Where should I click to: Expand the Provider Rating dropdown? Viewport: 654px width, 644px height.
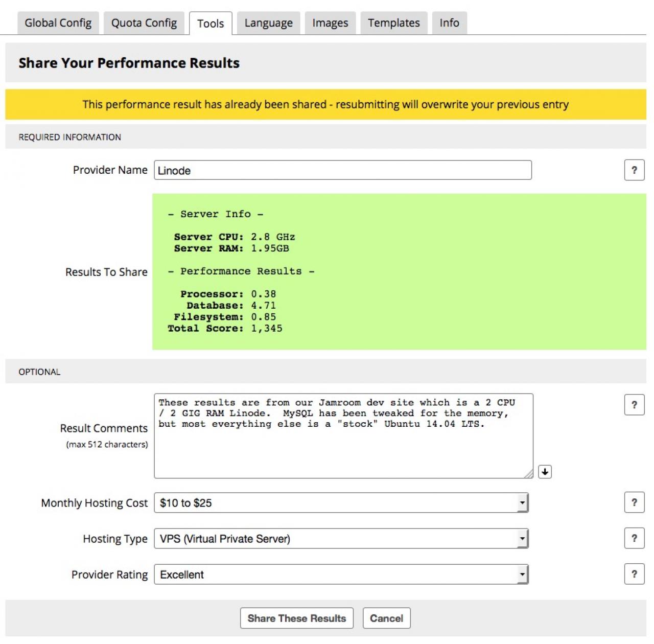pyautogui.click(x=522, y=574)
